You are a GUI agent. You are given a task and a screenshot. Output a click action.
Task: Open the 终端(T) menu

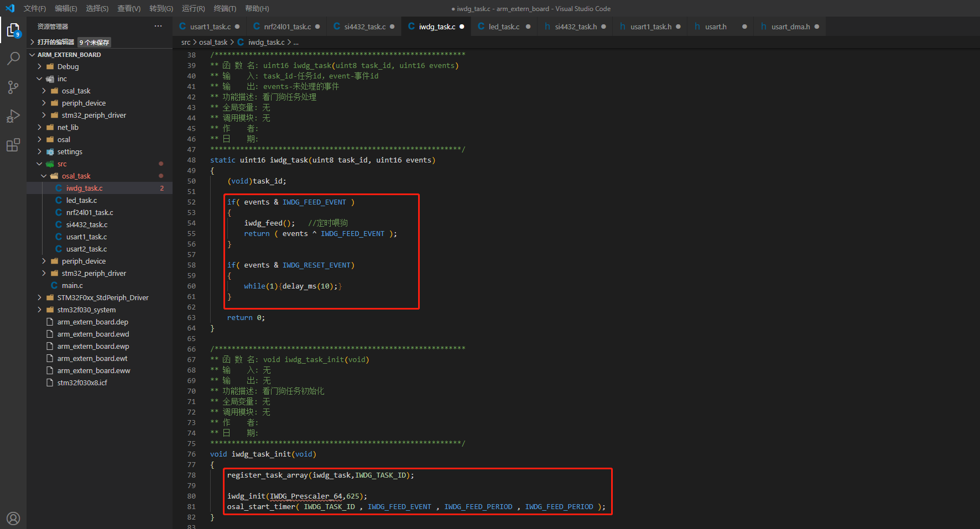pyautogui.click(x=225, y=8)
